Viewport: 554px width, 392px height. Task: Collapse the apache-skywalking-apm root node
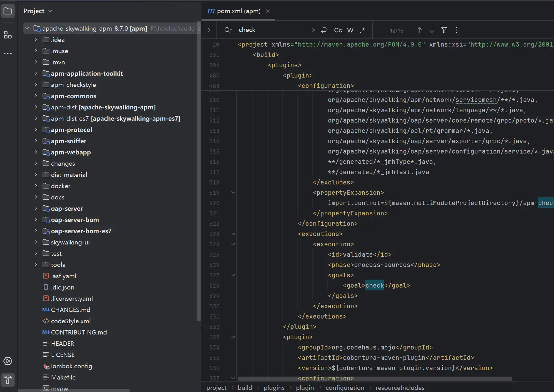pyautogui.click(x=27, y=28)
